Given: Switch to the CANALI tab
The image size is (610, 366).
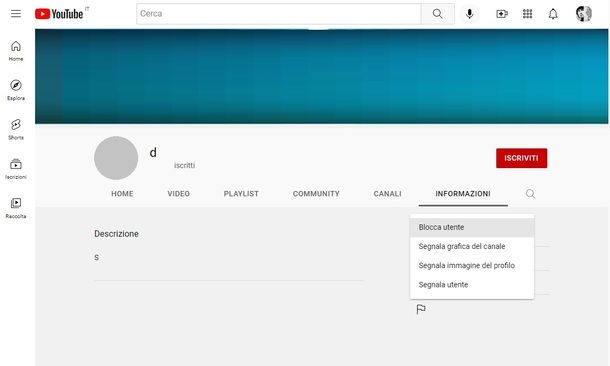Looking at the screenshot, I should click(x=387, y=194).
